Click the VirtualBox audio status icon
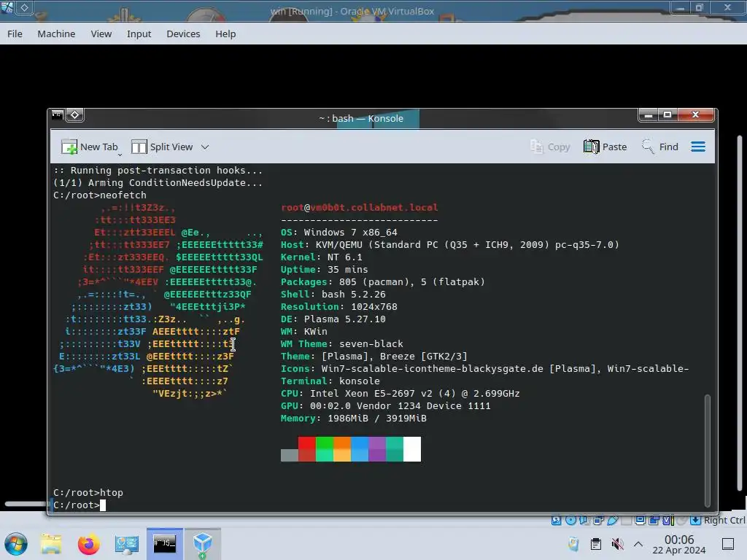The image size is (747, 560). 584,520
